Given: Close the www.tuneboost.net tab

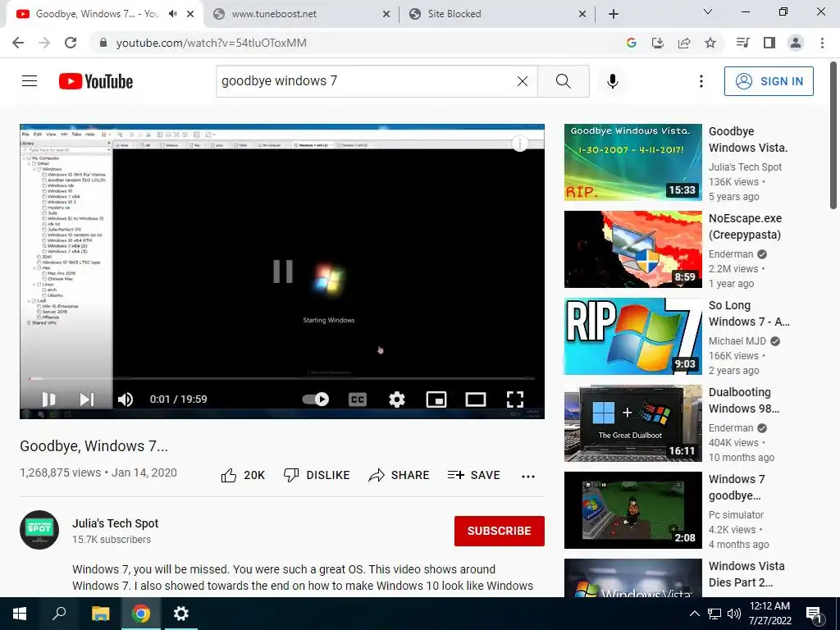Looking at the screenshot, I should pos(386,15).
